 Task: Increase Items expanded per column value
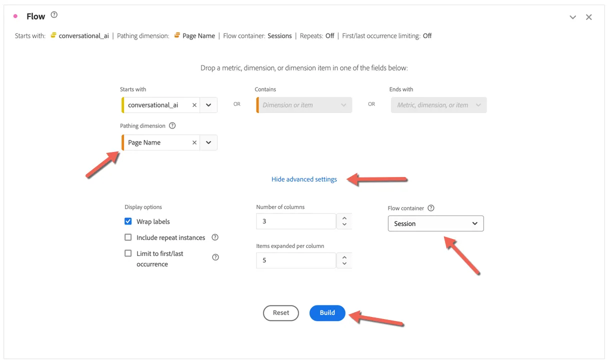pos(344,256)
